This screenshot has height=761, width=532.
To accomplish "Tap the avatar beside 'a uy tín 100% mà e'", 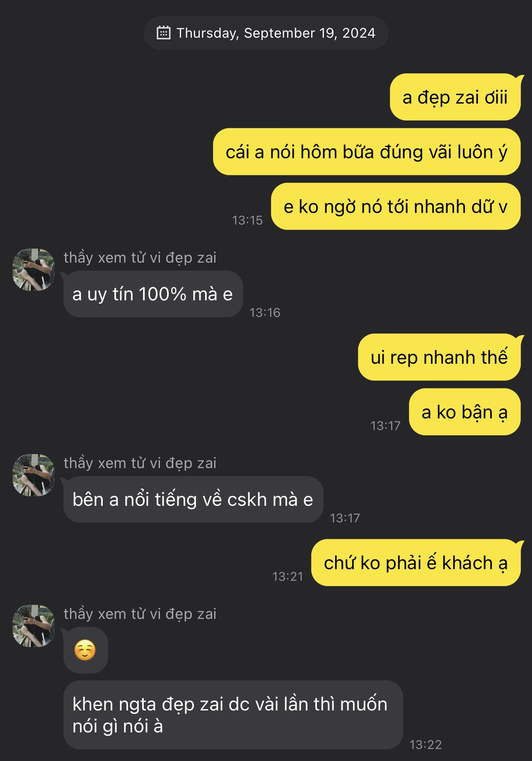I will 34,270.
